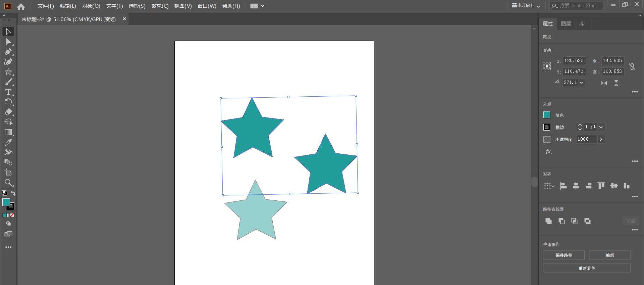Apply Pathfinder Unite shape mode
Image resolution: width=644 pixels, height=285 pixels.
click(548, 221)
